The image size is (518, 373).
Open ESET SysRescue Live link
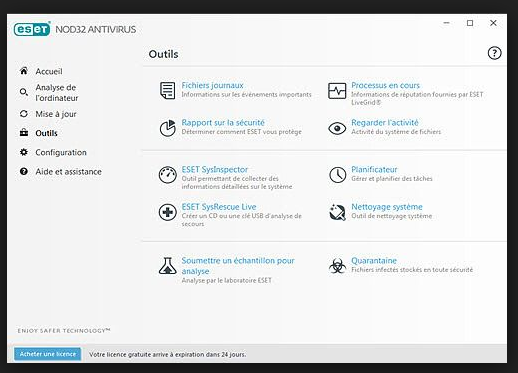coord(219,207)
